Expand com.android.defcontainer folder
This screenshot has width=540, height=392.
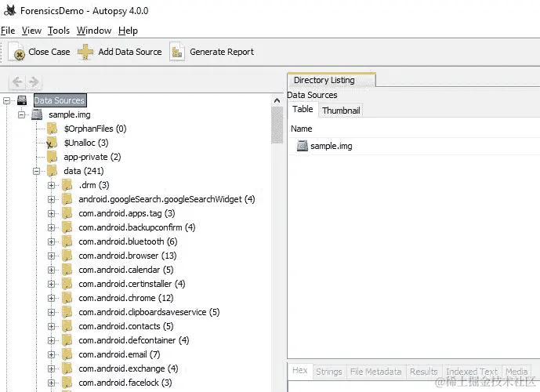[51, 341]
